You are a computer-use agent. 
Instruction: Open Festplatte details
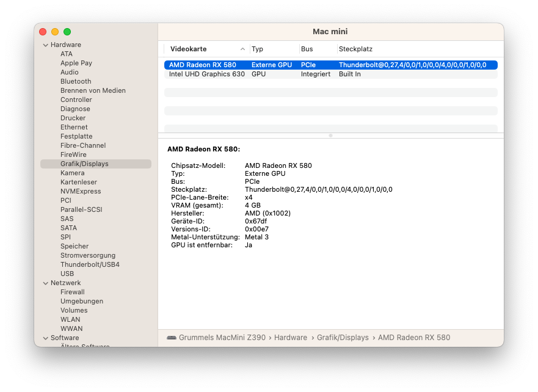pos(76,136)
